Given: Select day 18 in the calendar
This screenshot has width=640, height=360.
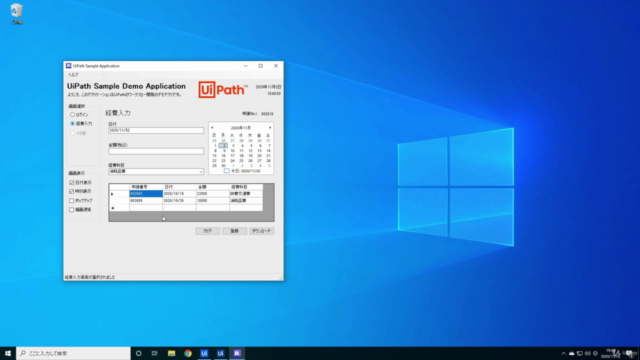Looking at the screenshot, I should (x=241, y=156).
